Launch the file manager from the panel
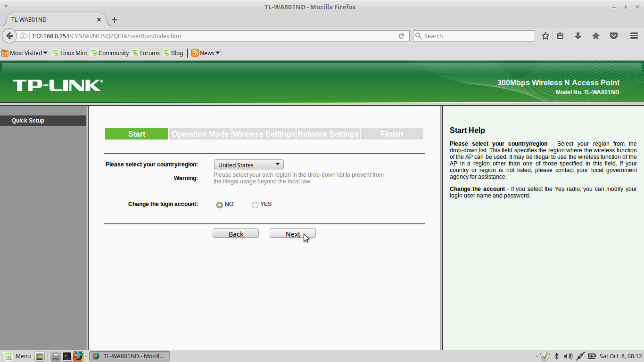Image resolution: width=644 pixels, height=362 pixels. (x=56, y=356)
